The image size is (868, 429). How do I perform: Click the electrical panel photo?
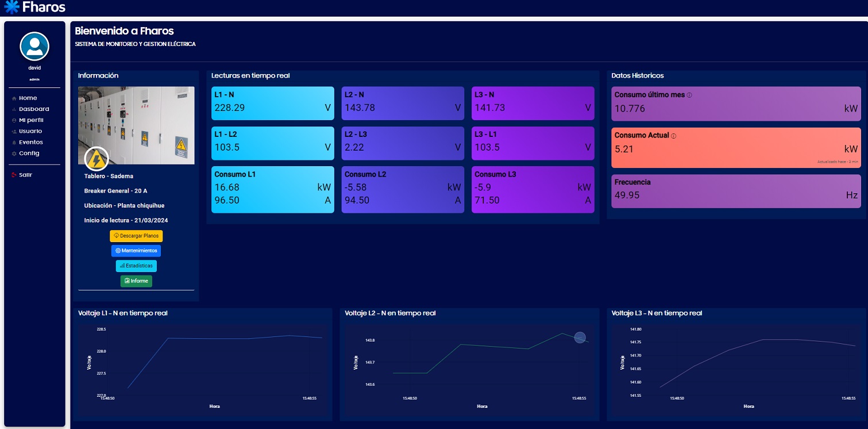click(136, 125)
